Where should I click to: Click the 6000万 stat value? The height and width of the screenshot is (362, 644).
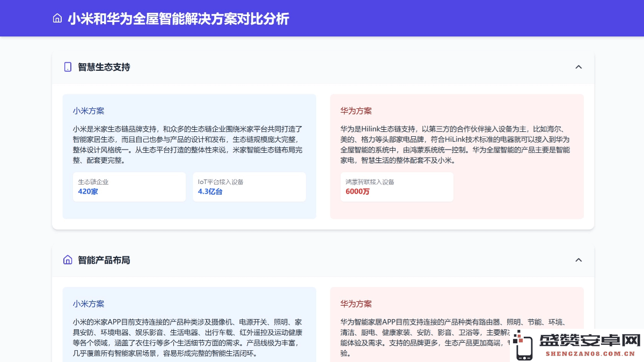click(x=357, y=191)
